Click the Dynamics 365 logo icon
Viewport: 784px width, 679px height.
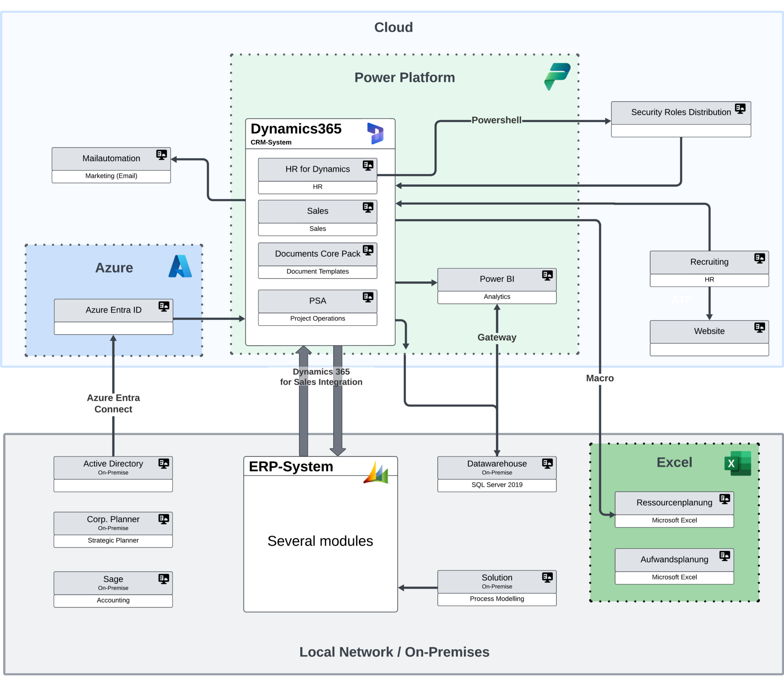click(x=375, y=134)
